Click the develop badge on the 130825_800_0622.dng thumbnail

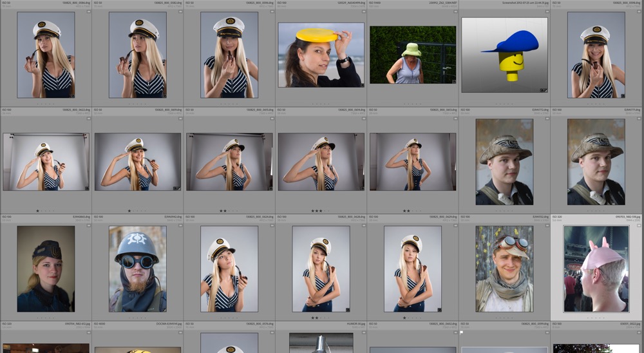(x=86, y=188)
